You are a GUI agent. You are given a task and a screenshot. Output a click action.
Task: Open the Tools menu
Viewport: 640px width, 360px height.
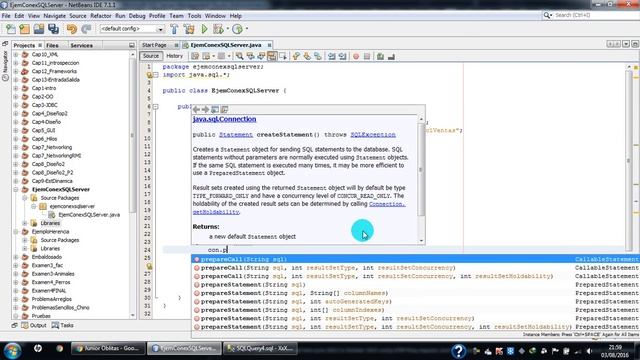[194, 16]
